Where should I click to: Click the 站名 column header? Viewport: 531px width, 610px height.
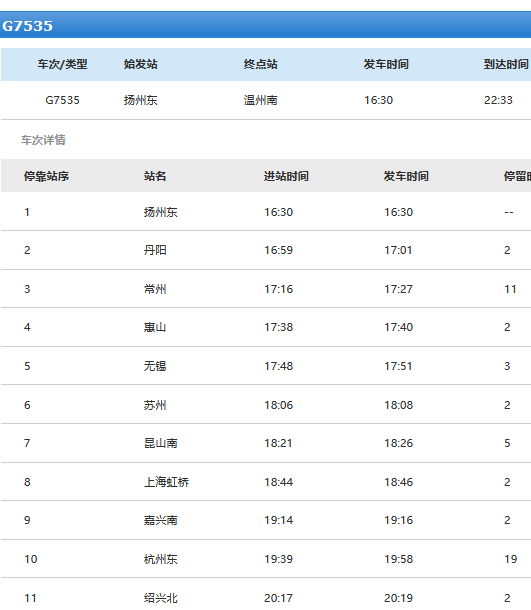[155, 176]
